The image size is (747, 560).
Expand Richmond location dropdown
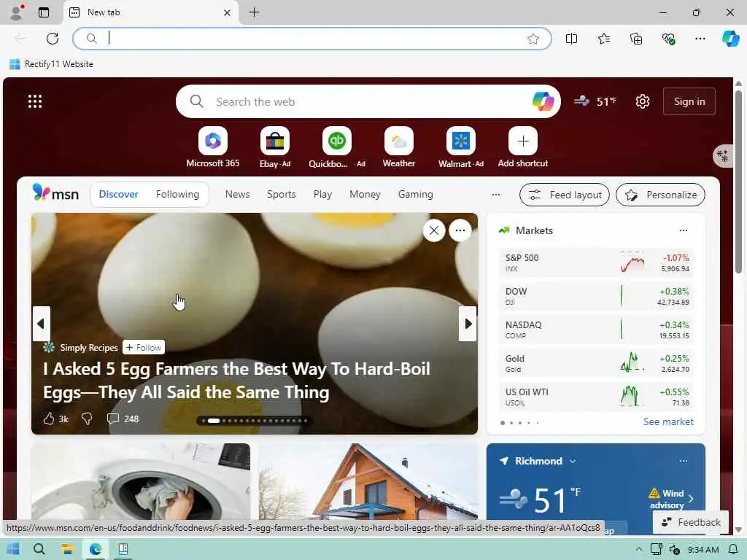[573, 462]
